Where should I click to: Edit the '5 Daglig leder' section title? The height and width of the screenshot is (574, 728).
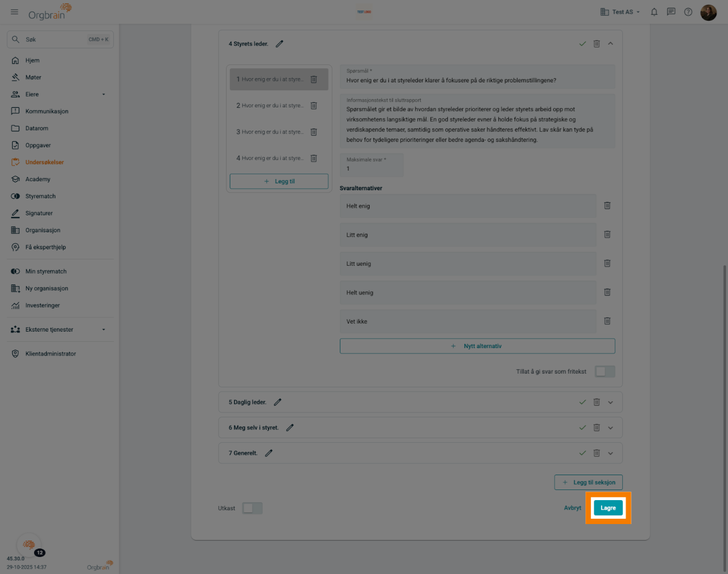coord(278,402)
